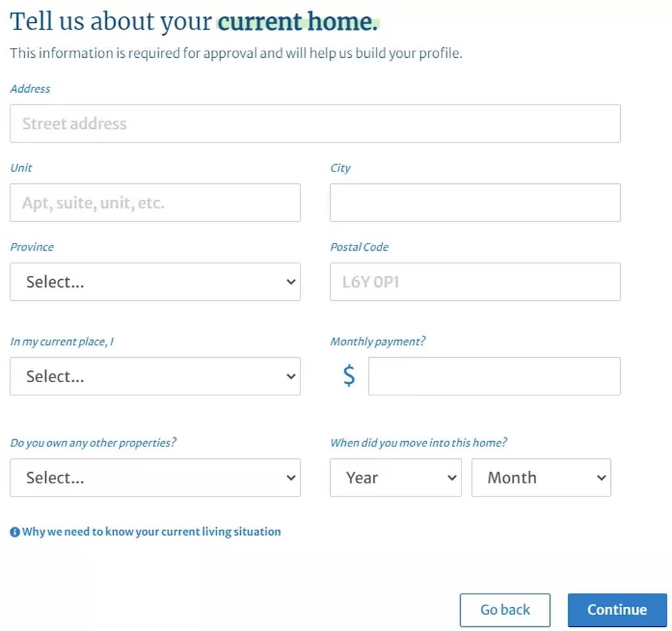The height and width of the screenshot is (631, 672).
Task: Click the dollar sign icon by Monthly payment
Action: [x=349, y=376]
